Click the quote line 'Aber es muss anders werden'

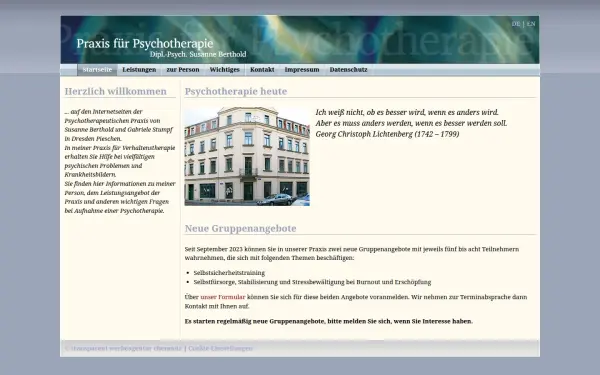point(411,123)
